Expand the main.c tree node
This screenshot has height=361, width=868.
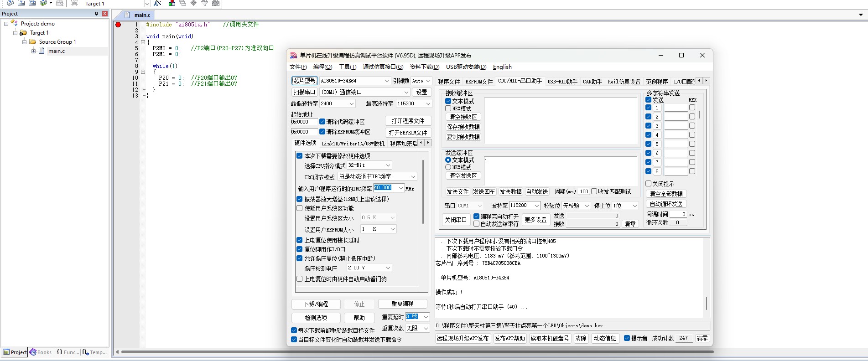pos(33,51)
